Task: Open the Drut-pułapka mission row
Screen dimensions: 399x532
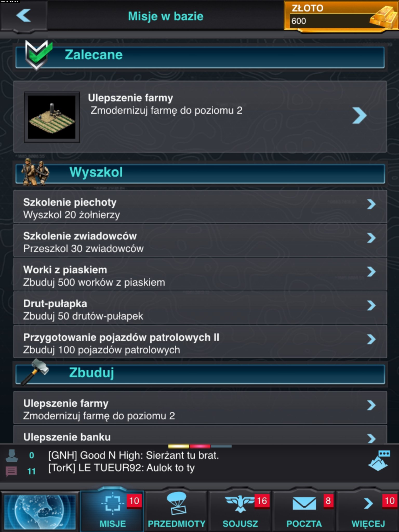Action: [200, 308]
